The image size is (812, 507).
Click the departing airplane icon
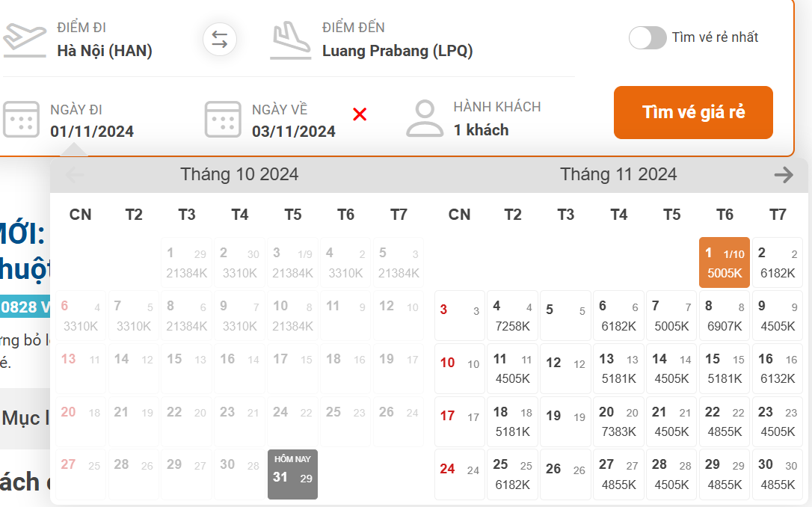tap(24, 39)
